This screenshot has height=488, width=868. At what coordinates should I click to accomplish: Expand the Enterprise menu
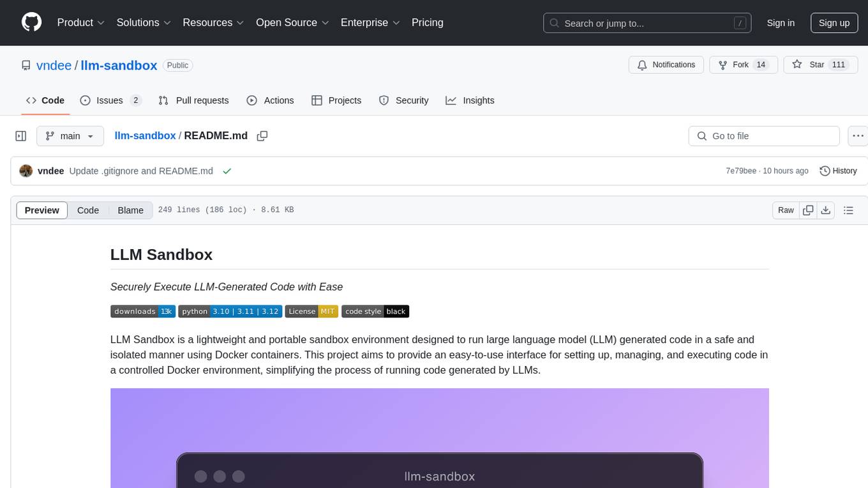point(370,22)
